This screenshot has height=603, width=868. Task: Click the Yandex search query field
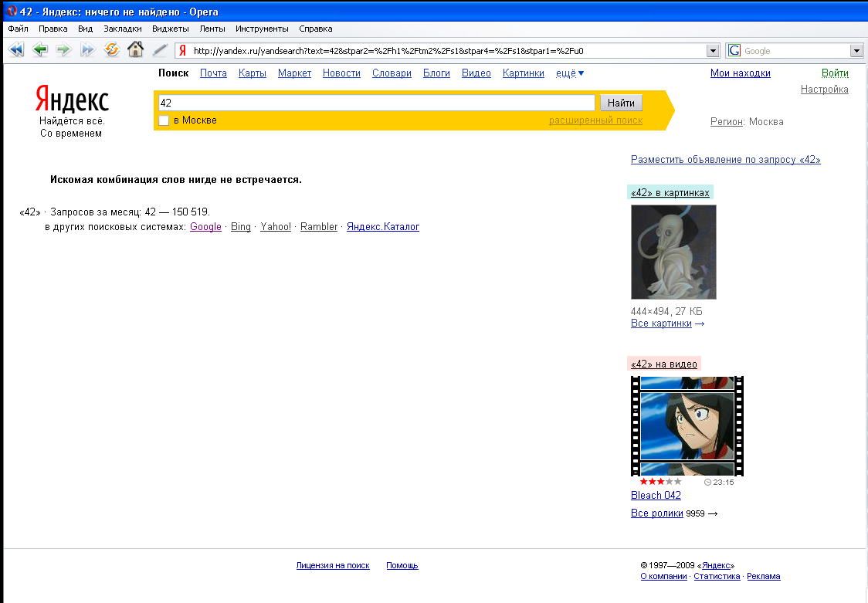(x=375, y=103)
